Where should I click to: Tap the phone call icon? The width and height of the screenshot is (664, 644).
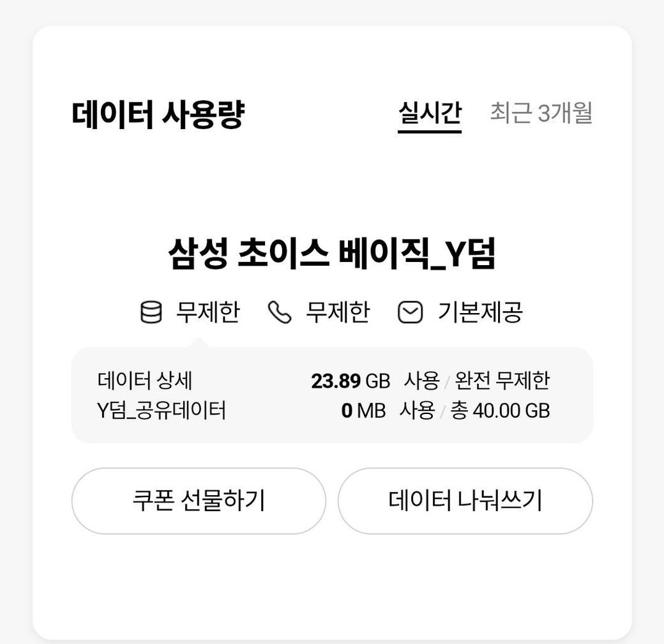point(280,312)
